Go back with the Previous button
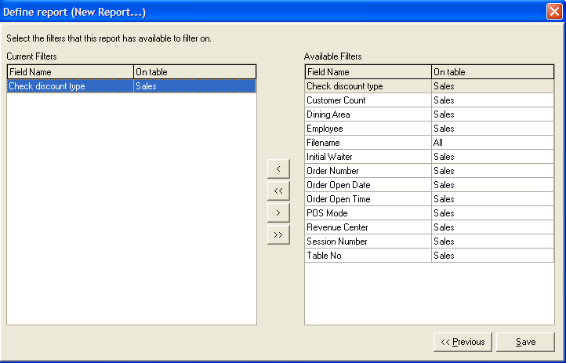This screenshot has width=566, height=363. pyautogui.click(x=462, y=342)
